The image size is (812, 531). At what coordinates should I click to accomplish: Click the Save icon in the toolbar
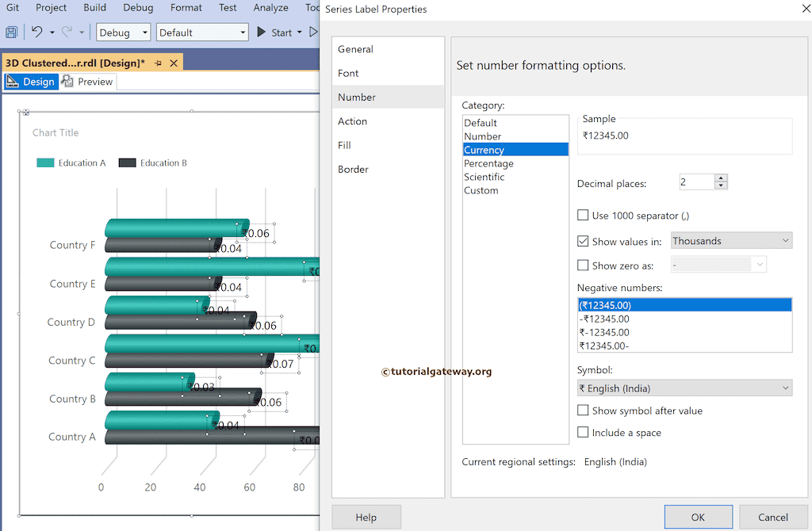click(11, 32)
